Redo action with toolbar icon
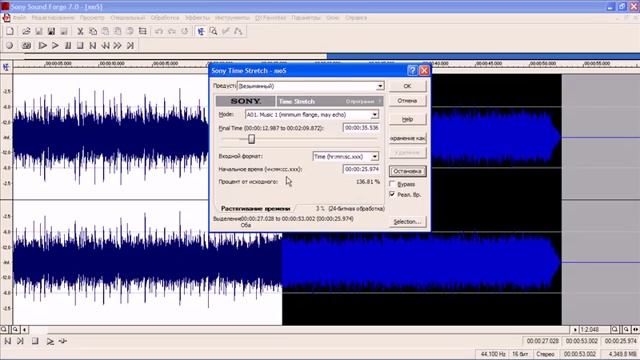640x360 pixels. tap(172, 31)
